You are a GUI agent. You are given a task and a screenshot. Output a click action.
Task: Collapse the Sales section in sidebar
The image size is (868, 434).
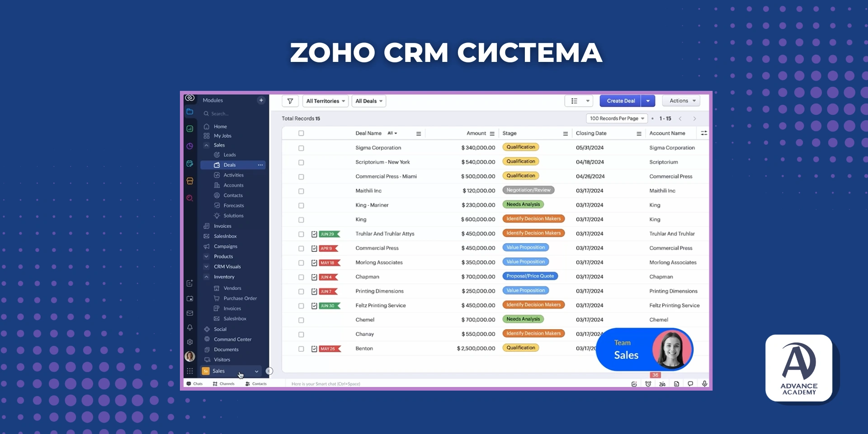207,145
